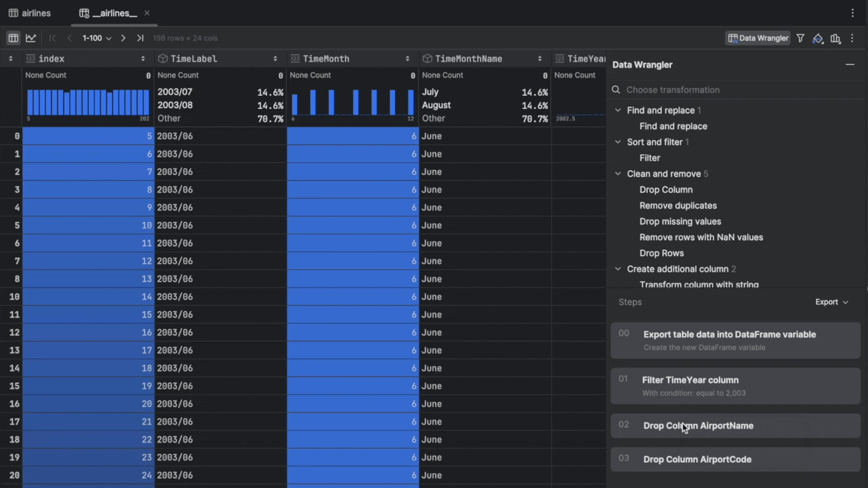Image resolution: width=868 pixels, height=488 pixels.
Task: Select Remove duplicates transformation
Action: [678, 206]
